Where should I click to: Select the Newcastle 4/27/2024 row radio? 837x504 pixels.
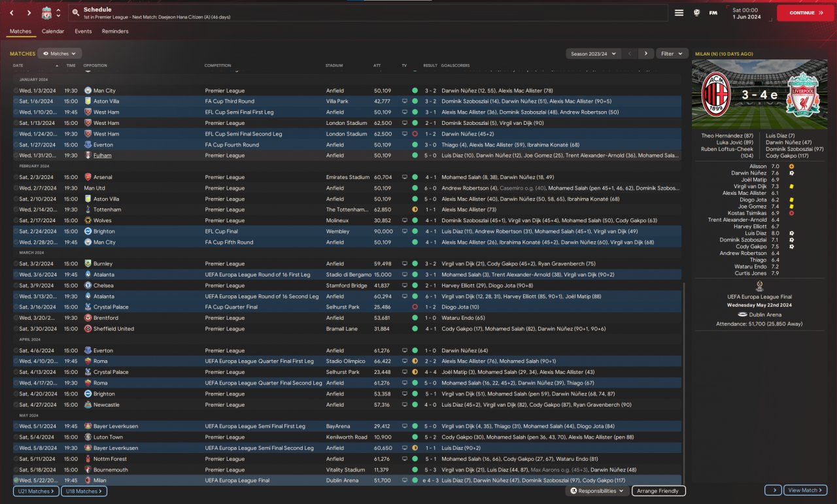pos(16,405)
